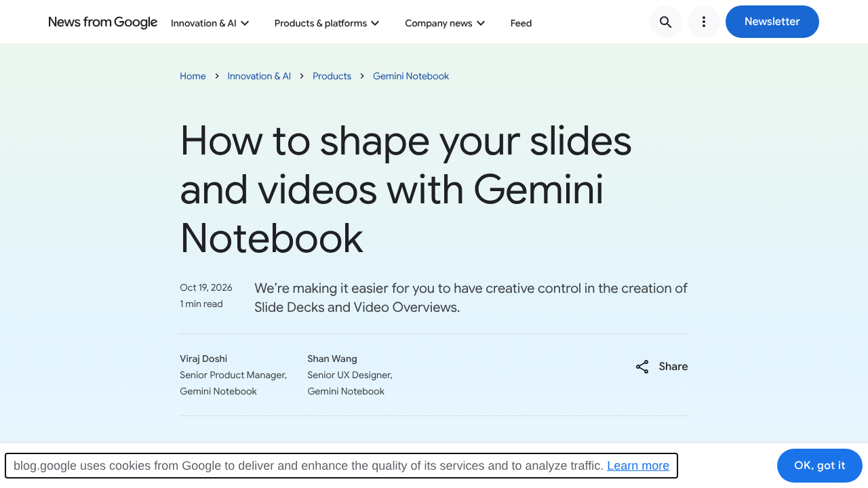Go to News from Google home logo
Screen dimensions: 868x488
(x=103, y=22)
